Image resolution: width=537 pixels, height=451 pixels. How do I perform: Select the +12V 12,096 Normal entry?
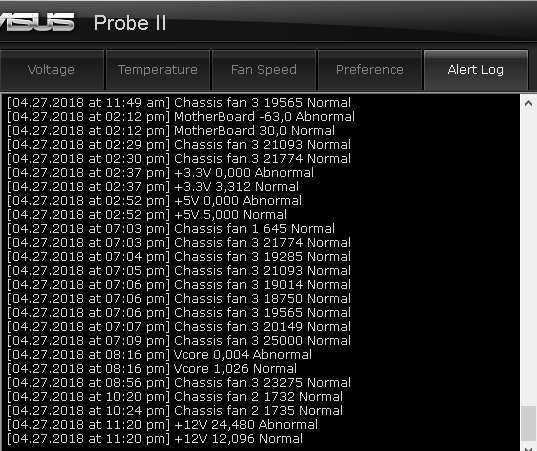(155, 439)
